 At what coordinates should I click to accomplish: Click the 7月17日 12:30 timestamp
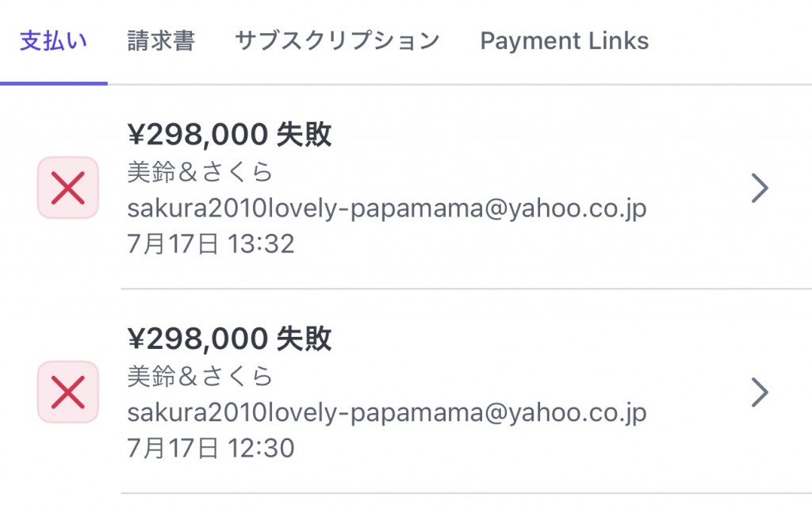point(211,448)
